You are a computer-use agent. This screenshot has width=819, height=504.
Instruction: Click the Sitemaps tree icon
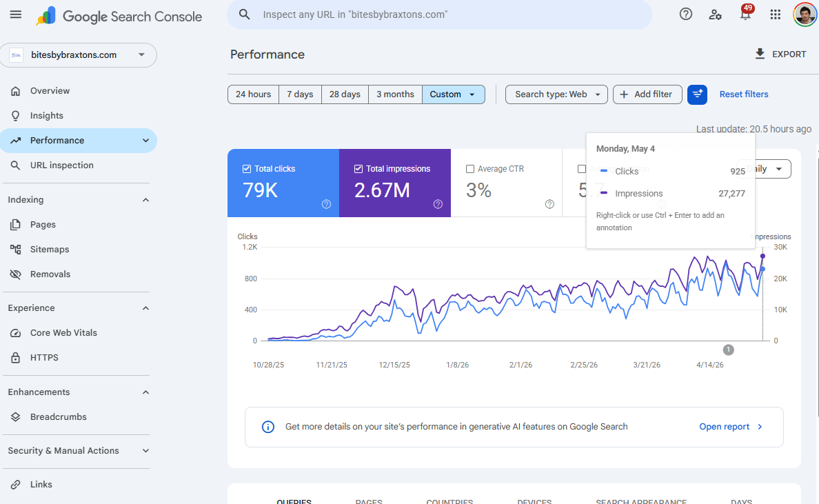tap(16, 249)
